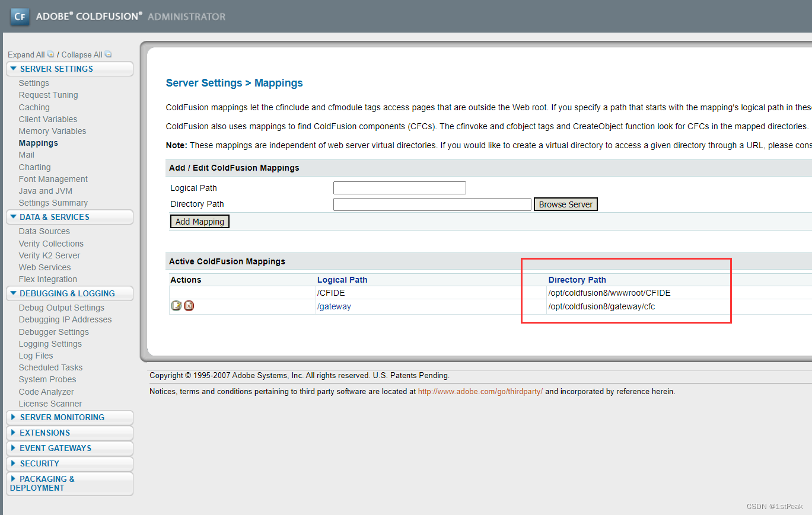The image size is (812, 515).
Task: Click the Expand All plus icon
Action: click(x=50, y=54)
